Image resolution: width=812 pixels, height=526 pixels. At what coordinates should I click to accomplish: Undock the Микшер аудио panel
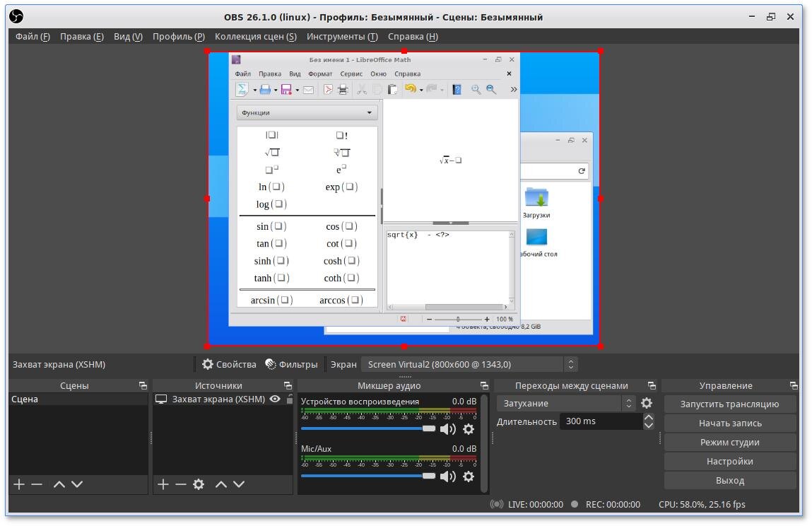(484, 385)
